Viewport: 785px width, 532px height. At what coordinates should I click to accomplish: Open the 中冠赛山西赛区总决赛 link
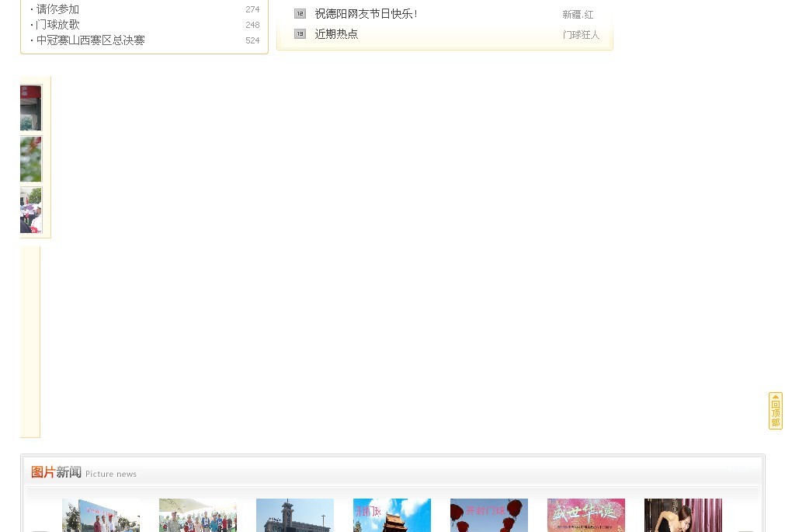click(90, 40)
